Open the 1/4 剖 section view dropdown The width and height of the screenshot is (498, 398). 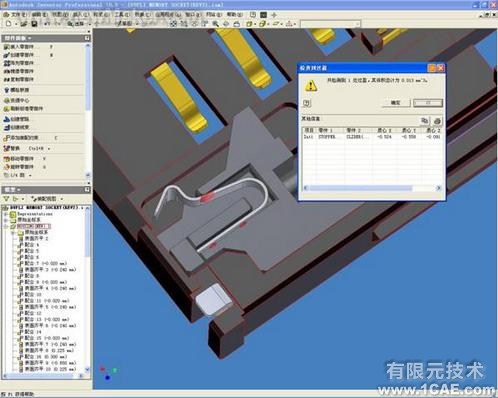[x=30, y=175]
